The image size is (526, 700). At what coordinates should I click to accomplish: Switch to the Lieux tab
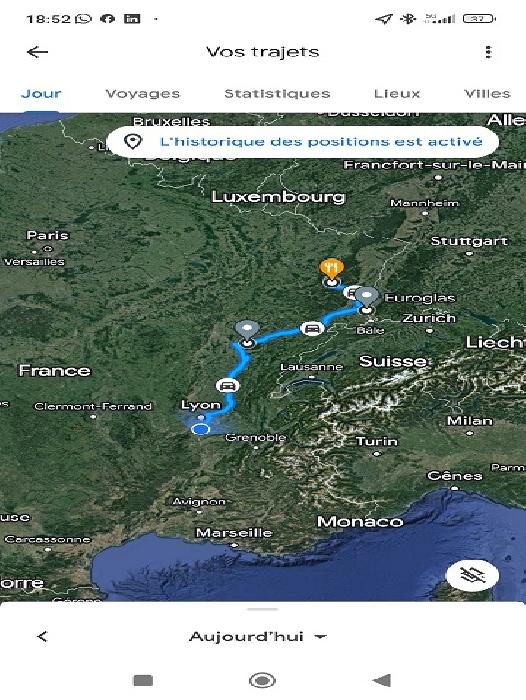[397, 94]
